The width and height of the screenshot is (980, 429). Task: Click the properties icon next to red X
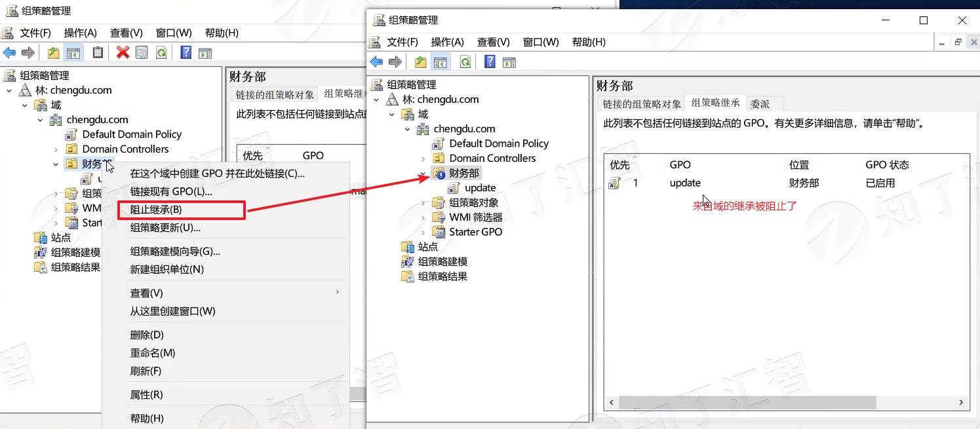(x=142, y=52)
